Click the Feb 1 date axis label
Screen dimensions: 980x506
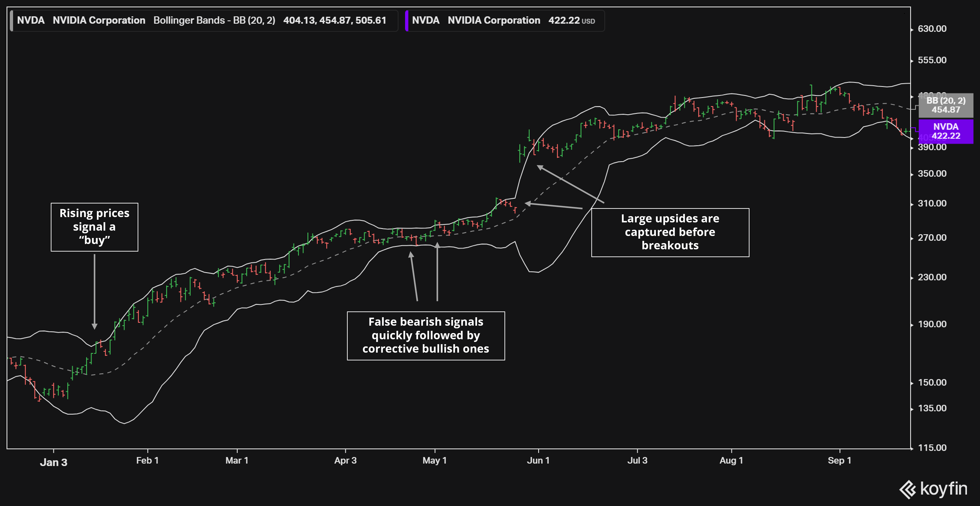coord(147,460)
